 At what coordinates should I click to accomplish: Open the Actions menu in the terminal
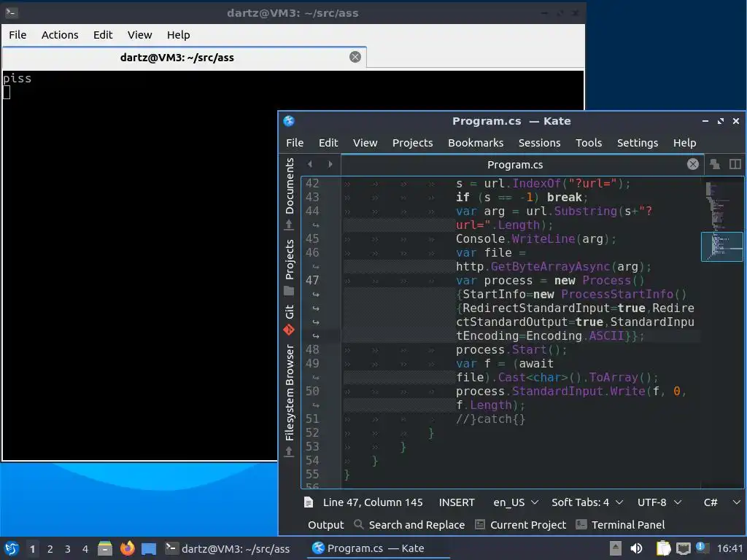pos(60,35)
